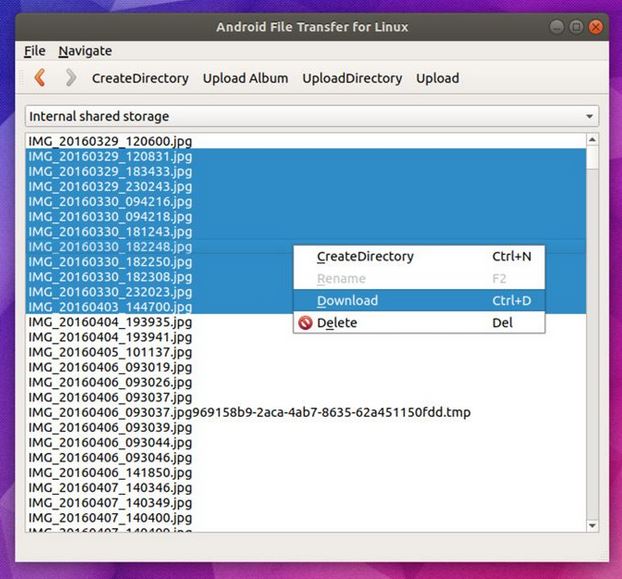Select file IMG_20160330_094216.jpg

(305, 201)
